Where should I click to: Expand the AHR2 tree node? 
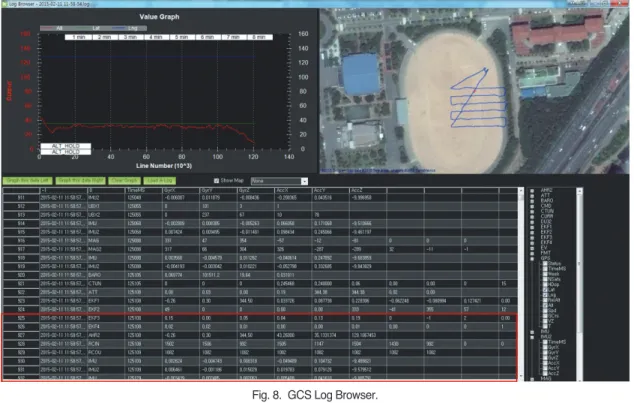[532, 191]
